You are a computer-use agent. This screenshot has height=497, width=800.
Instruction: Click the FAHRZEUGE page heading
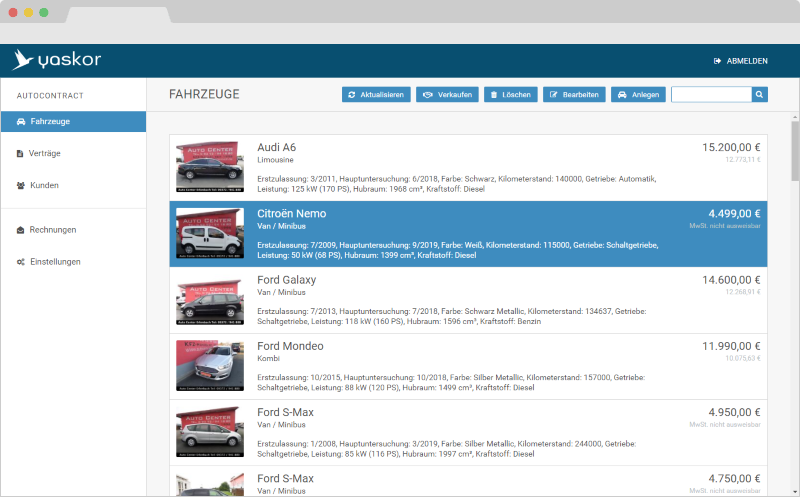[204, 94]
